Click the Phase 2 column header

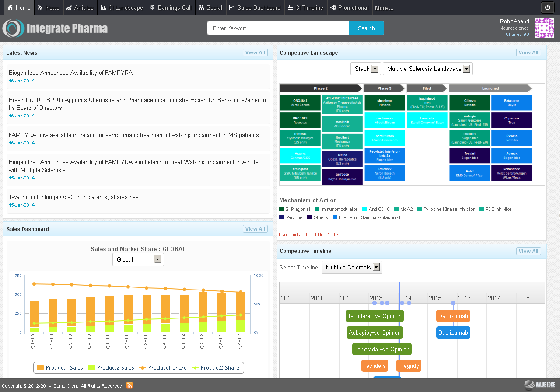point(321,88)
